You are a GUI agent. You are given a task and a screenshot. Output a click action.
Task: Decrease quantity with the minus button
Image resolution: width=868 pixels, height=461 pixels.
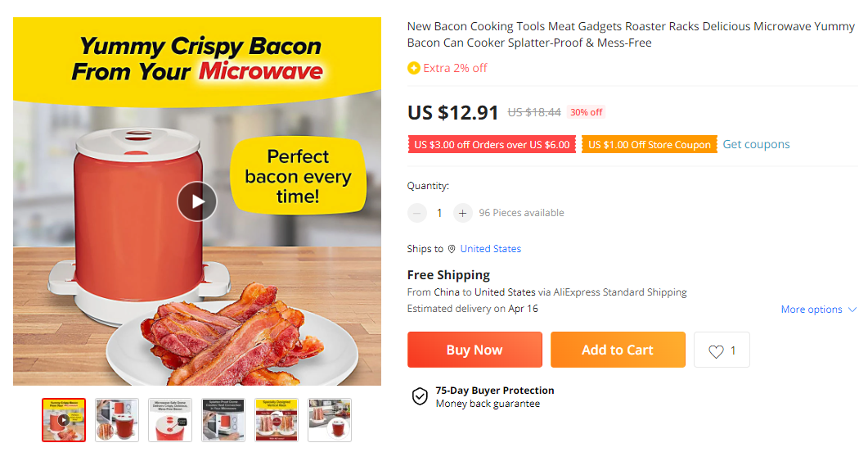point(417,213)
